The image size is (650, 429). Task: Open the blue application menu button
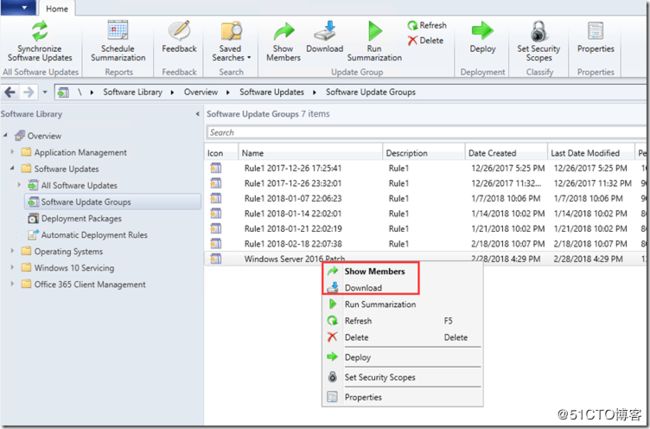click(x=18, y=7)
